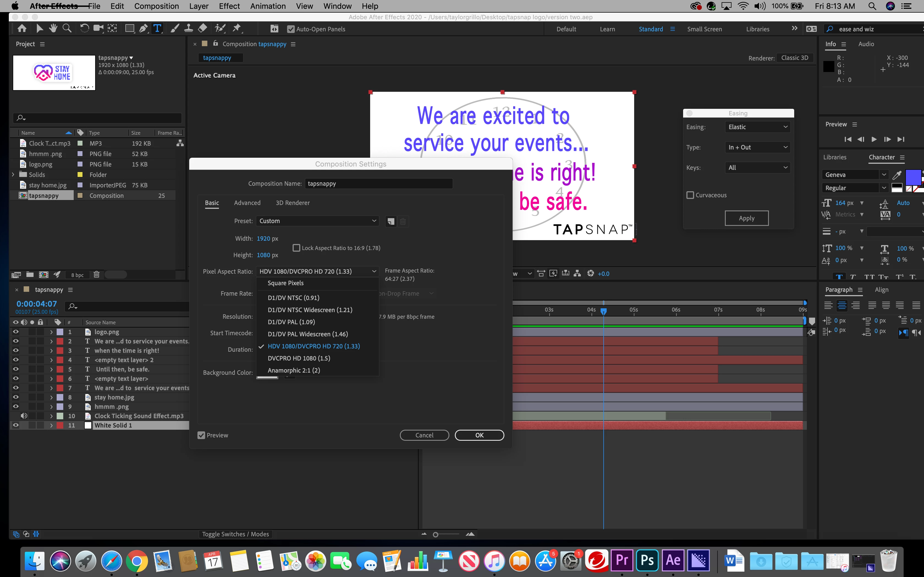
Task: Select the Pen tool in toolbar
Action: [x=144, y=28]
